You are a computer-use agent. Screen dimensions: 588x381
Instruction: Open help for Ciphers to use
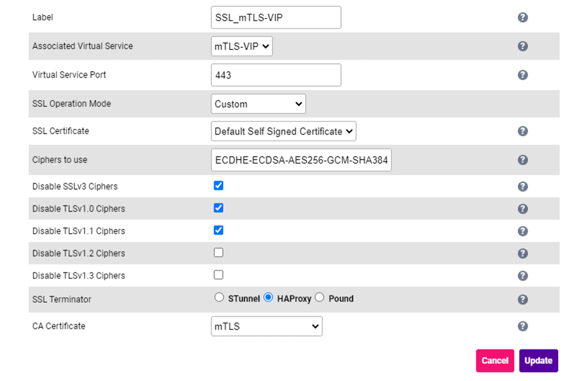[523, 160]
